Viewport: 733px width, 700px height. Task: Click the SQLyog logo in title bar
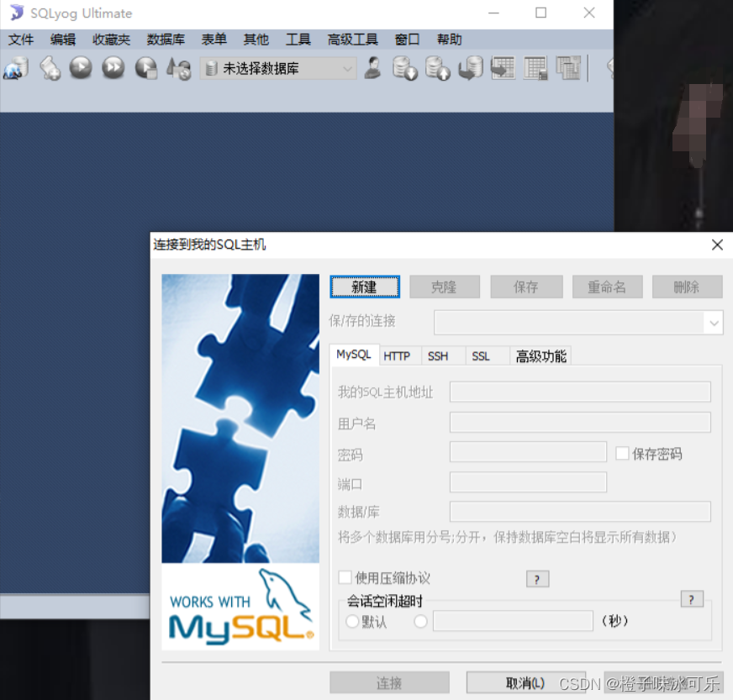point(16,13)
